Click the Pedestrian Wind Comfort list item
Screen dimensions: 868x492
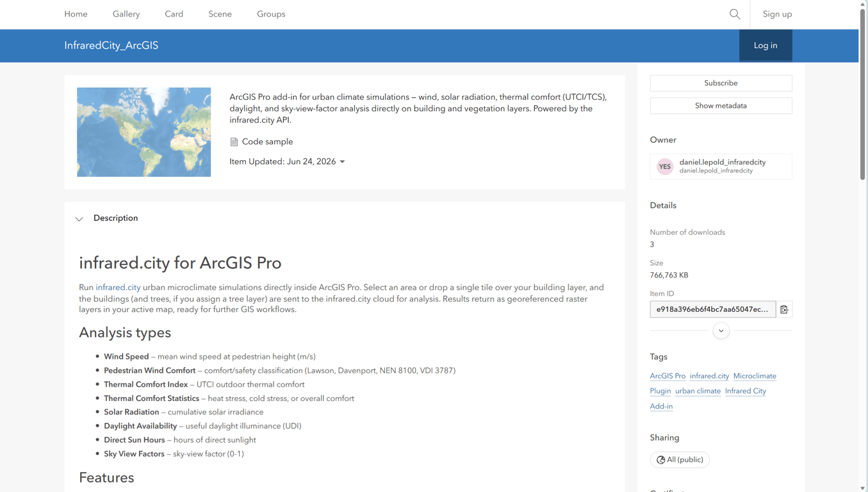(279, 371)
